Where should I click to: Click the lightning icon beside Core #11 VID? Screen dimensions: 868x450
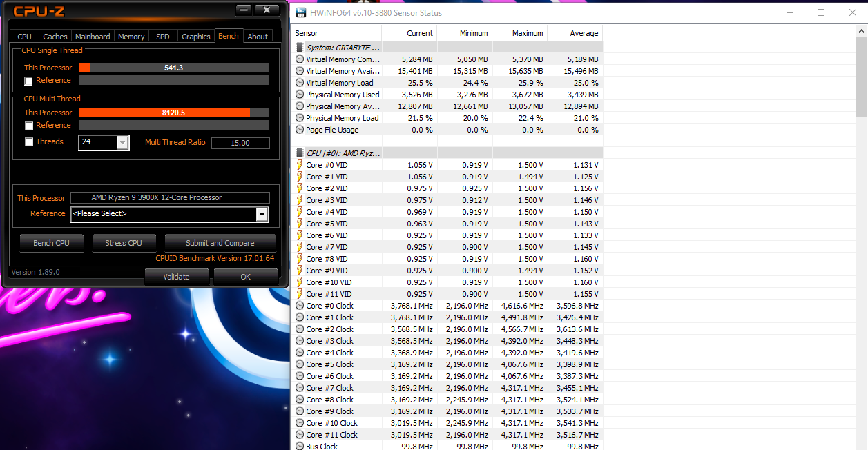click(x=300, y=294)
